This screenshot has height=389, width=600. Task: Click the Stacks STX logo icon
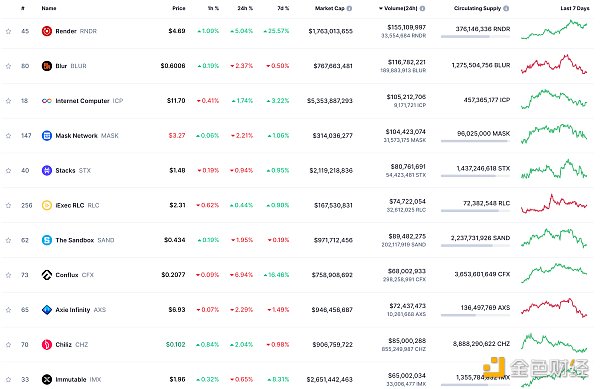point(47,170)
